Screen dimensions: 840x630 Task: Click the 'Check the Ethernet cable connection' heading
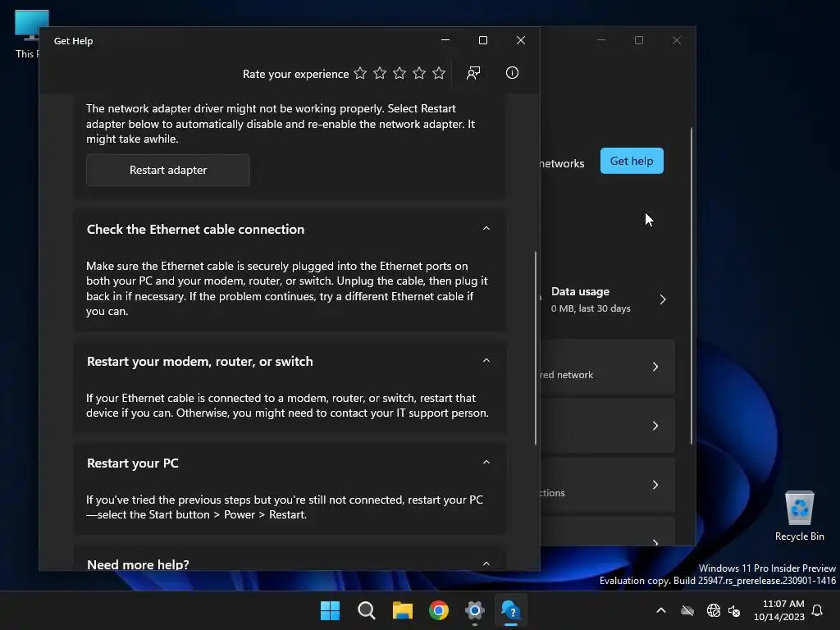pyautogui.click(x=195, y=230)
